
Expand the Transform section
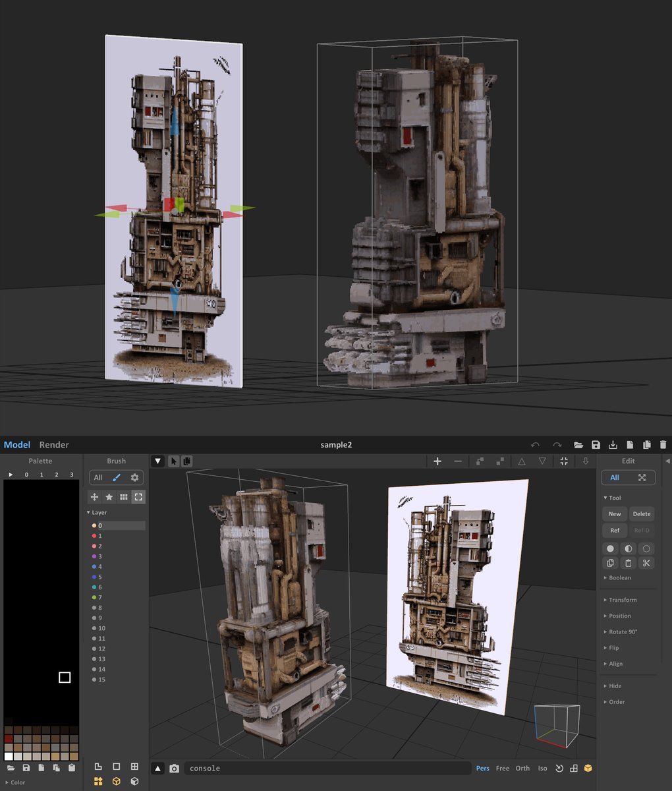click(620, 600)
